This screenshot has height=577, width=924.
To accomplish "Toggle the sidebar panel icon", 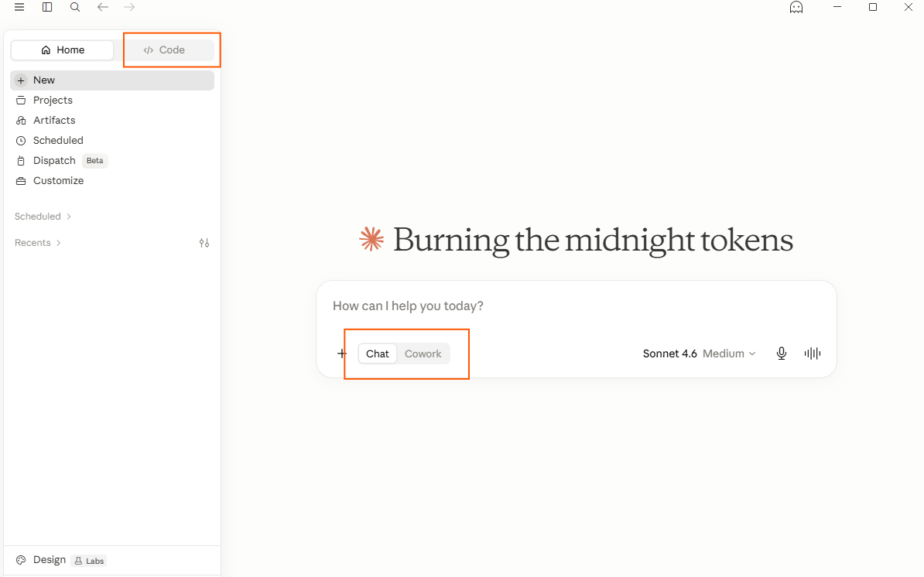I will point(47,7).
